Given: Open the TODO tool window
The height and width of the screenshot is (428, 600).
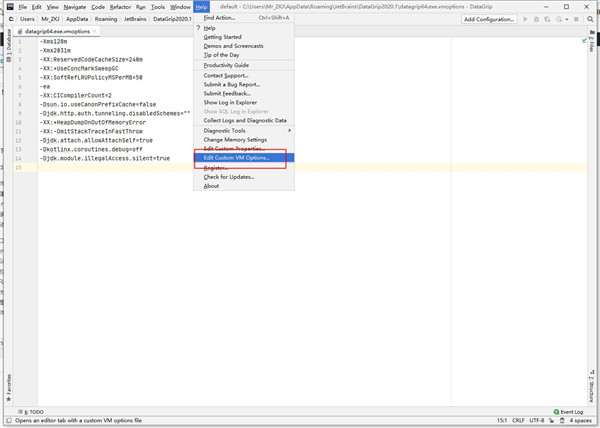Looking at the screenshot, I should [31, 411].
